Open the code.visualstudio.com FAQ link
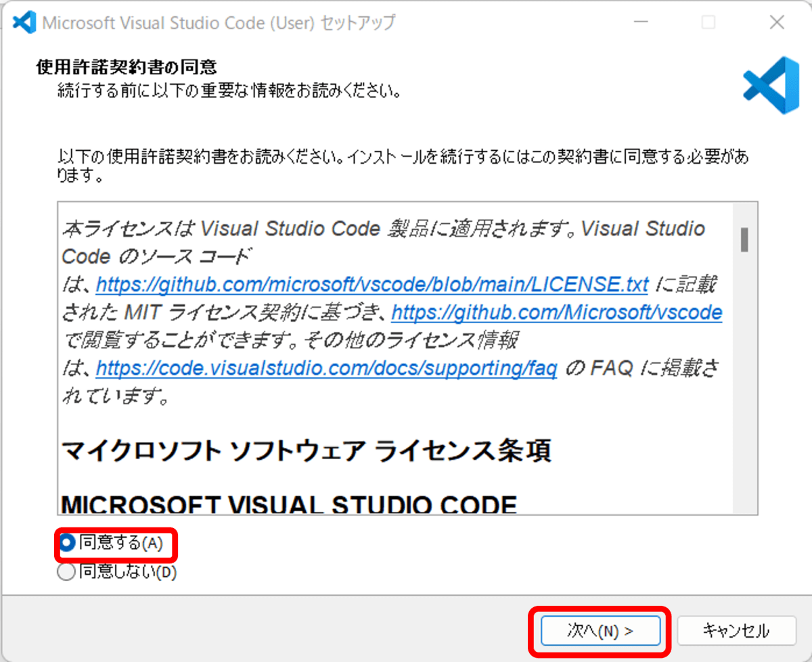 click(326, 369)
